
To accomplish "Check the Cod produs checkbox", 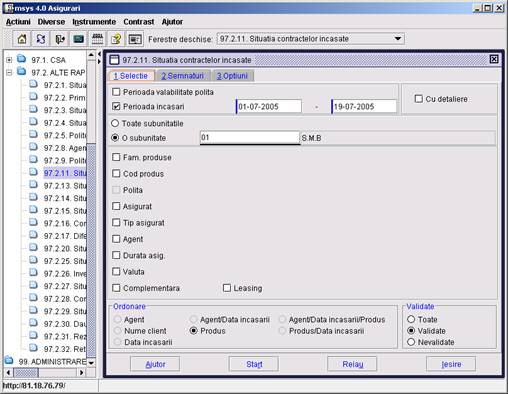I will tap(116, 173).
